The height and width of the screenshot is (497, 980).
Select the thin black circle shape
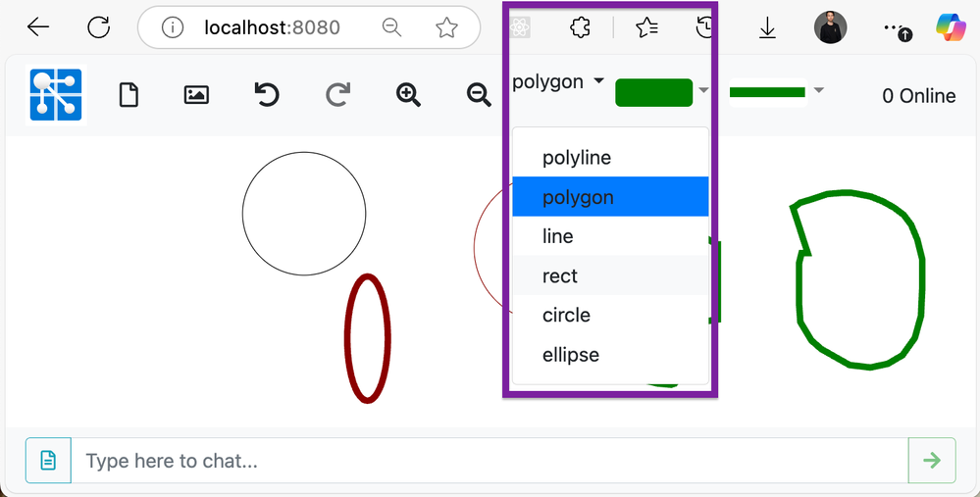(304, 214)
